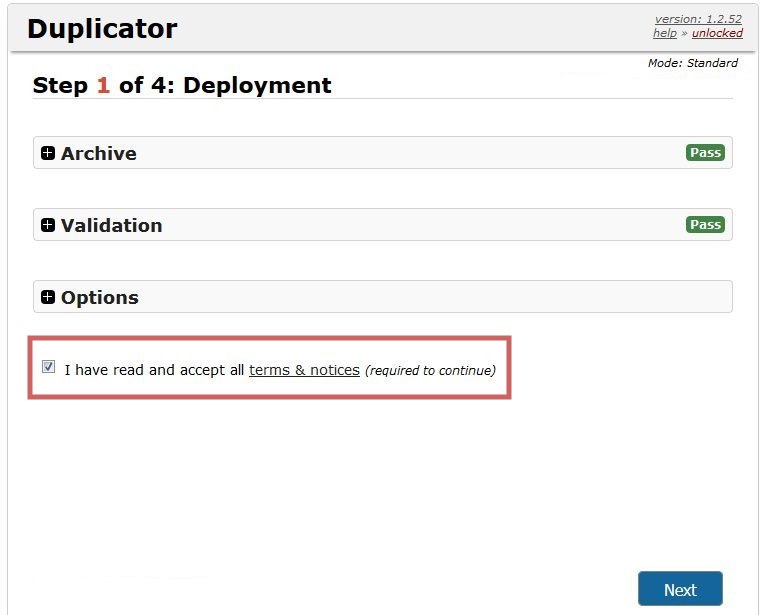
Task: Click the Duplicator heading
Action: [102, 29]
